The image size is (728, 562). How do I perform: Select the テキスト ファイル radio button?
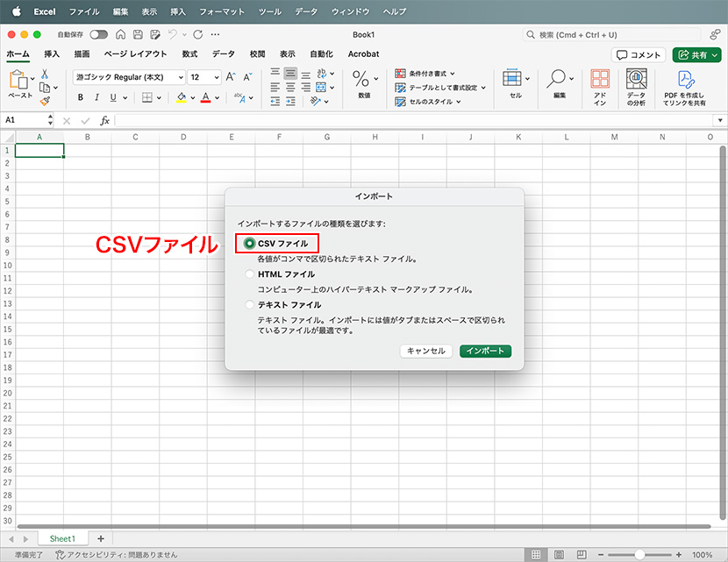[250, 304]
